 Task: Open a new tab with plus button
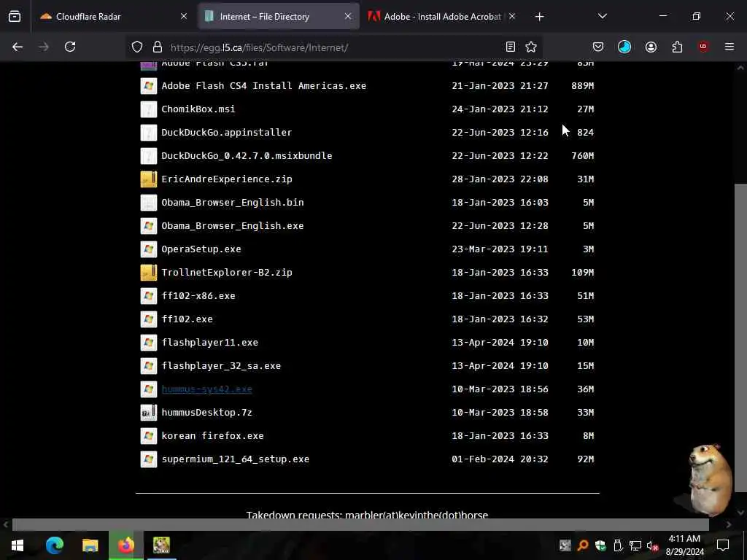pyautogui.click(x=539, y=17)
